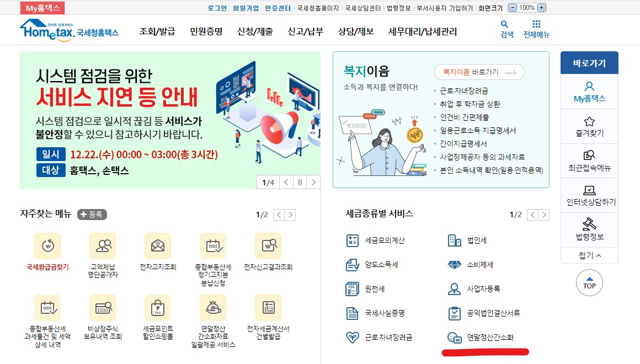The height and width of the screenshot is (364, 640).
Task: Open the 국세환급금찾기 icon
Action: click(x=48, y=246)
